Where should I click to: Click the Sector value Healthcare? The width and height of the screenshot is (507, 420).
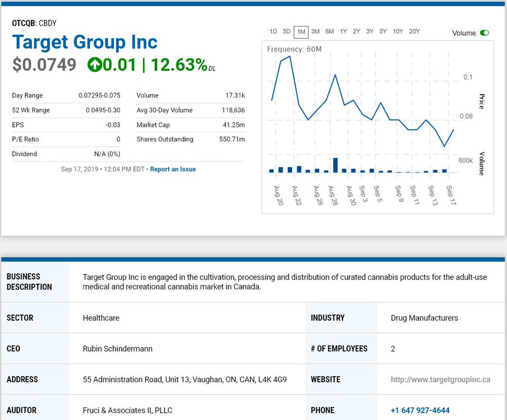[101, 318]
